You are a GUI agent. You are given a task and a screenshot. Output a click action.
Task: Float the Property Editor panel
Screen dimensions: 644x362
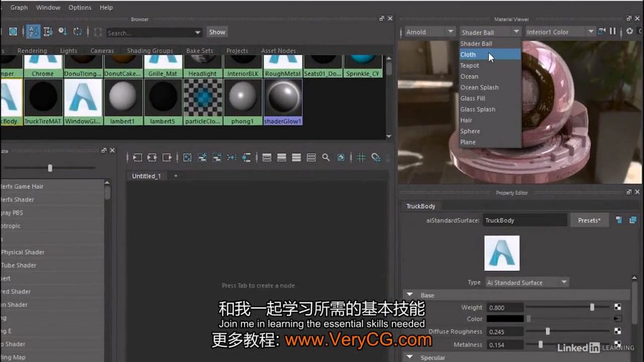click(629, 192)
